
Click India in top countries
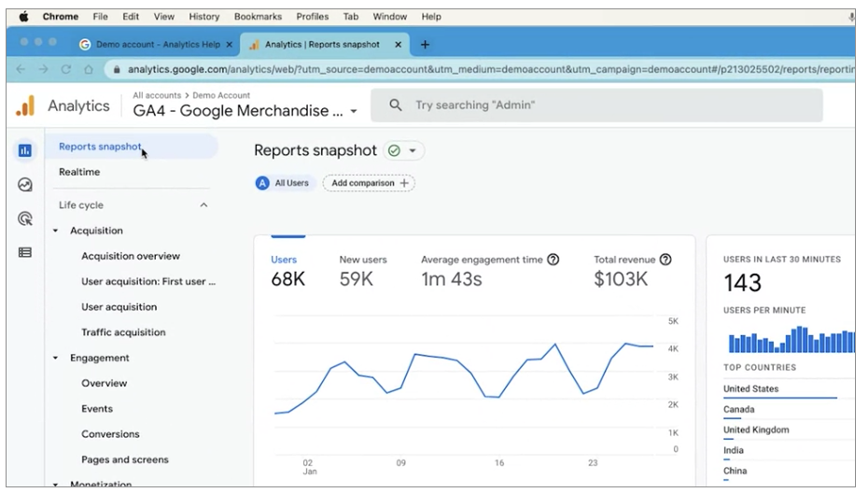click(733, 450)
